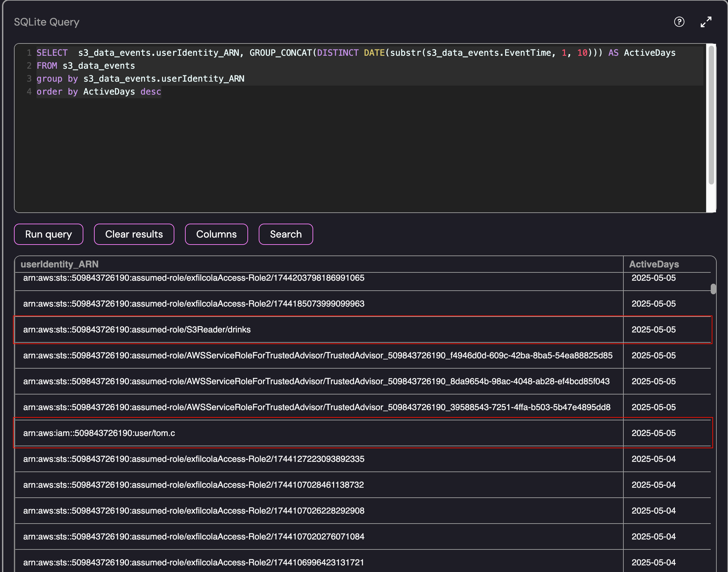This screenshot has height=572, width=728.
Task: Select TrustedAdvisor row ending in 54ea88825d85
Action: pyautogui.click(x=318, y=355)
